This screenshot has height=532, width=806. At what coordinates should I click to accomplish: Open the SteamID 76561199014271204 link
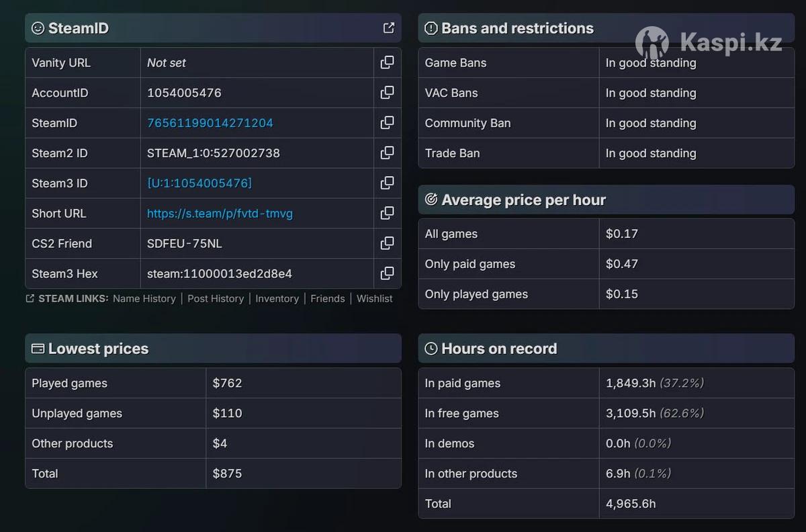click(x=210, y=123)
